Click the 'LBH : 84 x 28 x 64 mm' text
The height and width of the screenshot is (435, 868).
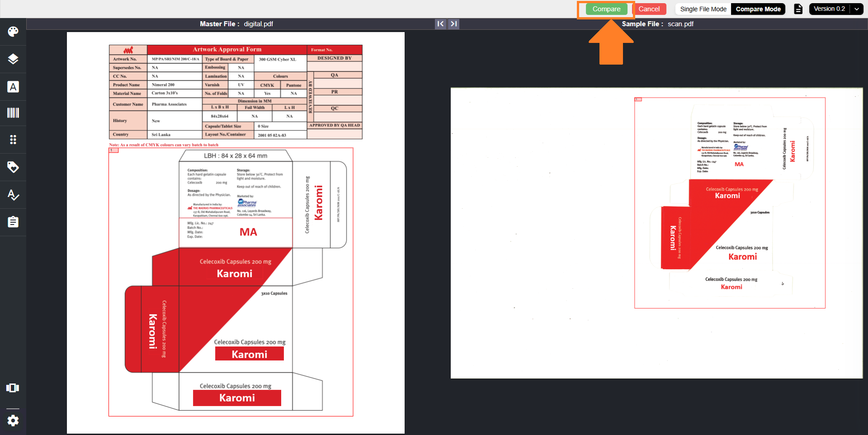(x=236, y=156)
